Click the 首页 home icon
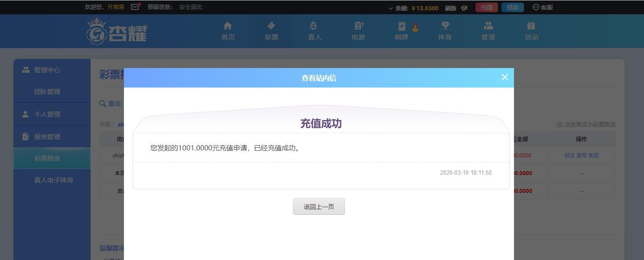644x260 pixels. 228,26
